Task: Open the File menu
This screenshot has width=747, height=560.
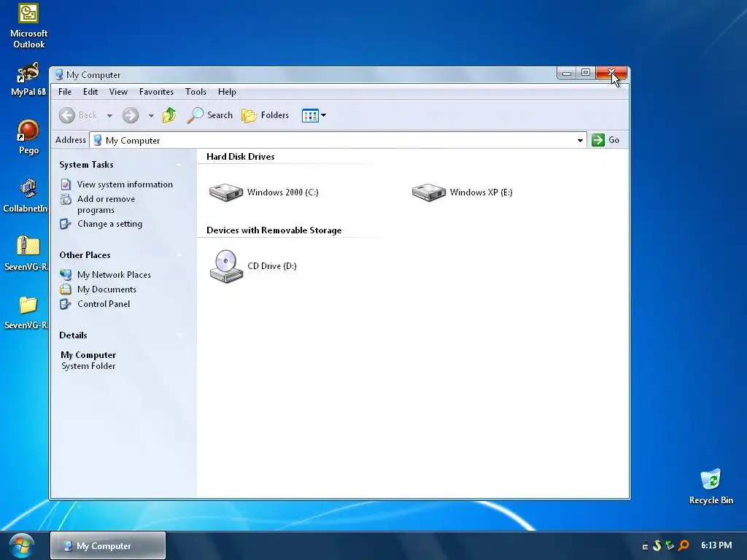Action: tap(65, 92)
